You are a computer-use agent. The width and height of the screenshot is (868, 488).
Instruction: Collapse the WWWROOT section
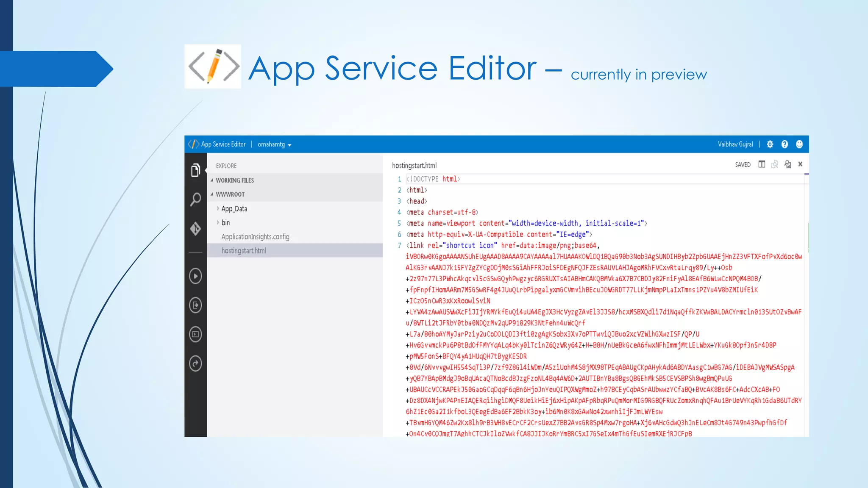click(295, 194)
